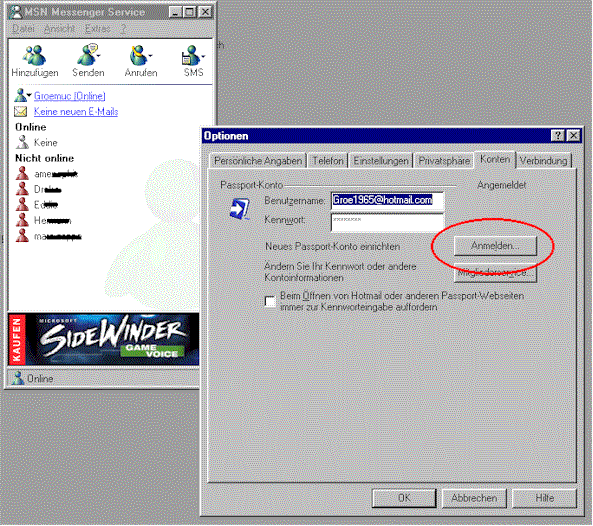Screen dimensions: 593x526
Task: Click the SMS toolbar icon
Action: (191, 56)
